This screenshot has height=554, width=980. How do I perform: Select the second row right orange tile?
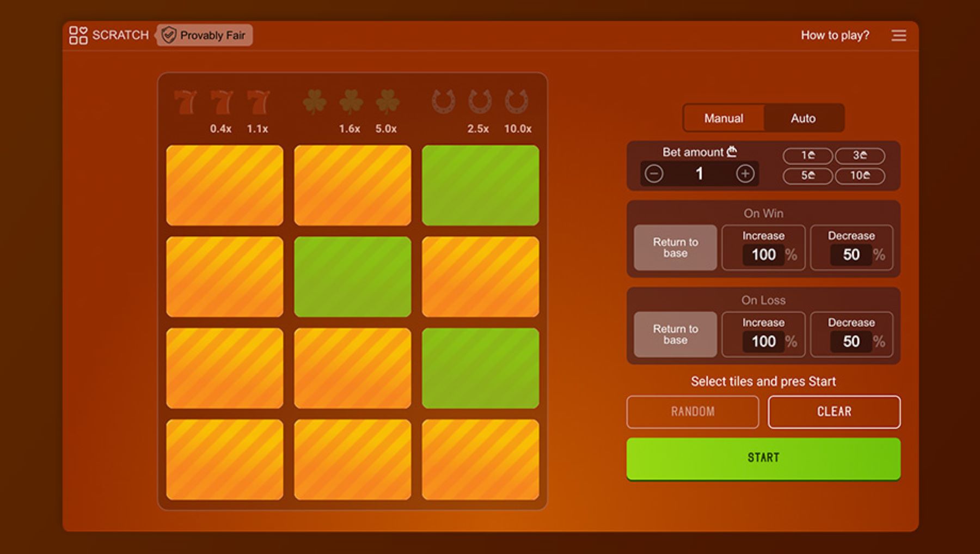point(480,277)
